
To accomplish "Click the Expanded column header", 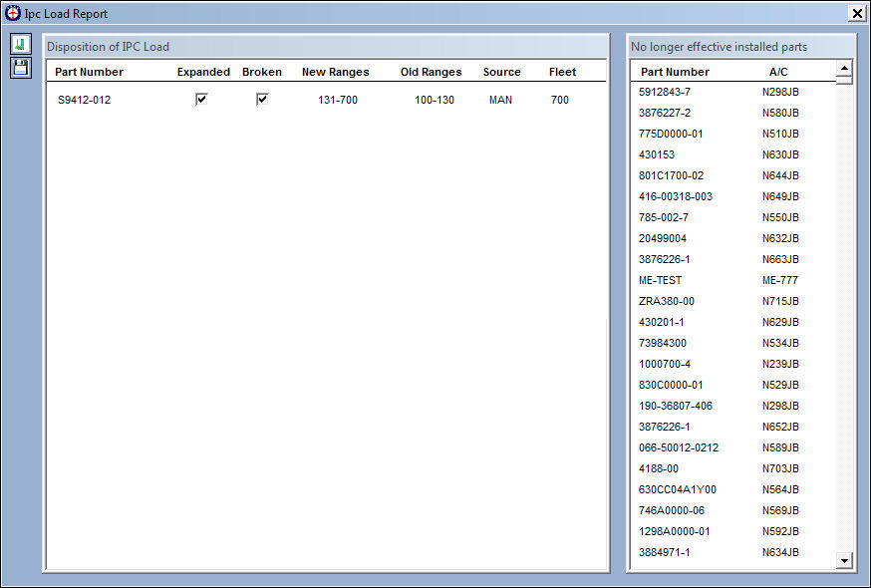I will pyautogui.click(x=203, y=72).
